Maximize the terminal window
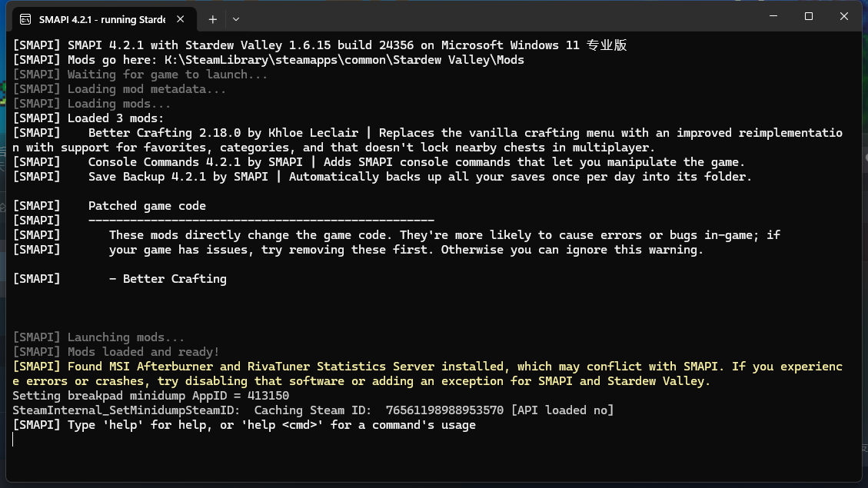Image resolution: width=868 pixels, height=488 pixels. [x=808, y=16]
